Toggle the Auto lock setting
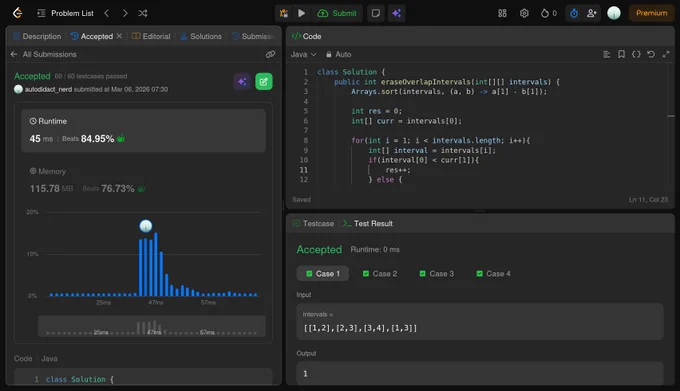The image size is (680, 391). (338, 54)
